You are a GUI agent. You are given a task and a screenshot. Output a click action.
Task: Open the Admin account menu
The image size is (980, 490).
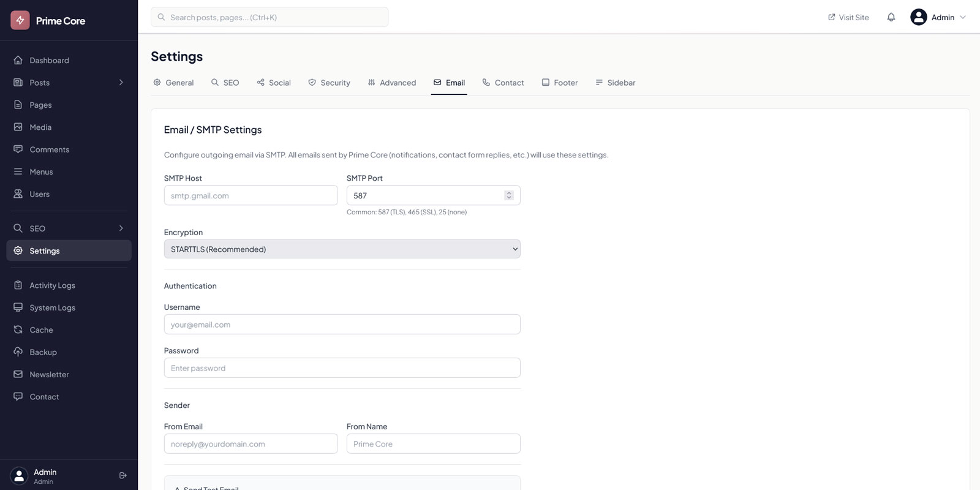[x=938, y=17]
